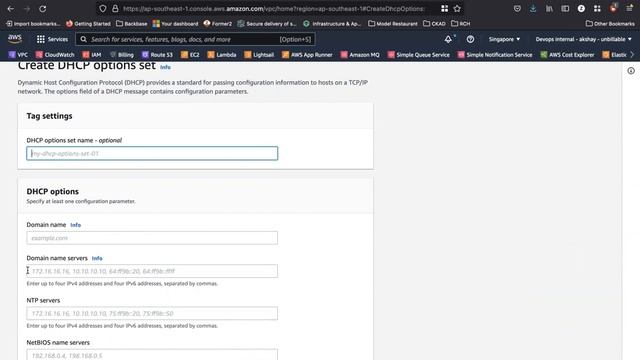Show more favorites with the right chevron
The width and height of the screenshot is (640, 360).
(633, 55)
